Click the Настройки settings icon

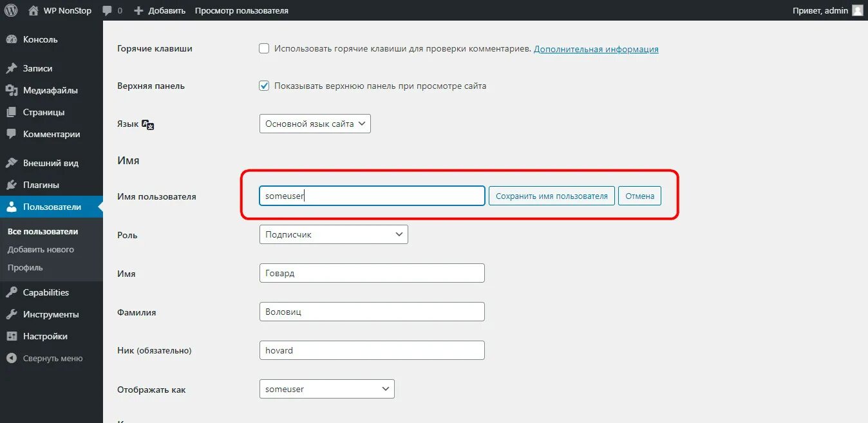click(11, 336)
